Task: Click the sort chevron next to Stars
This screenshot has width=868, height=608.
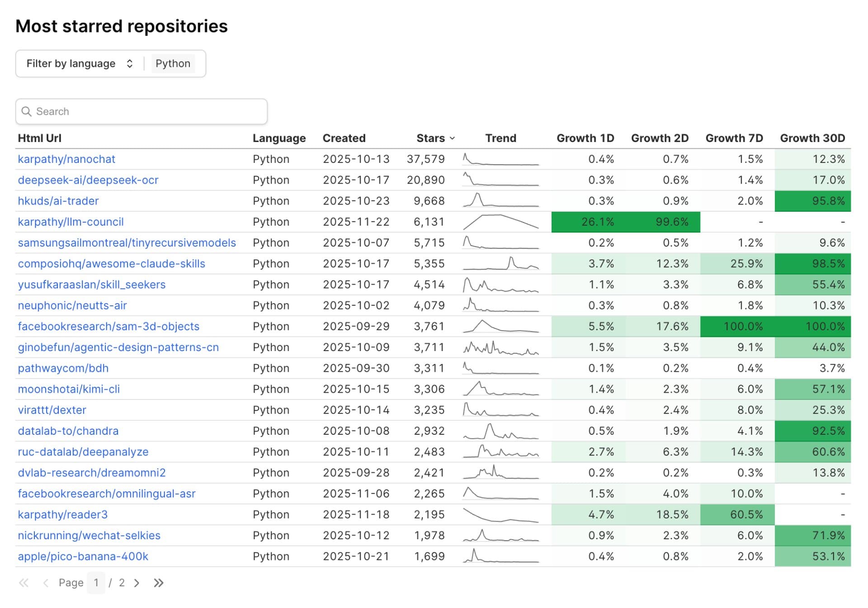Action: pyautogui.click(x=452, y=138)
